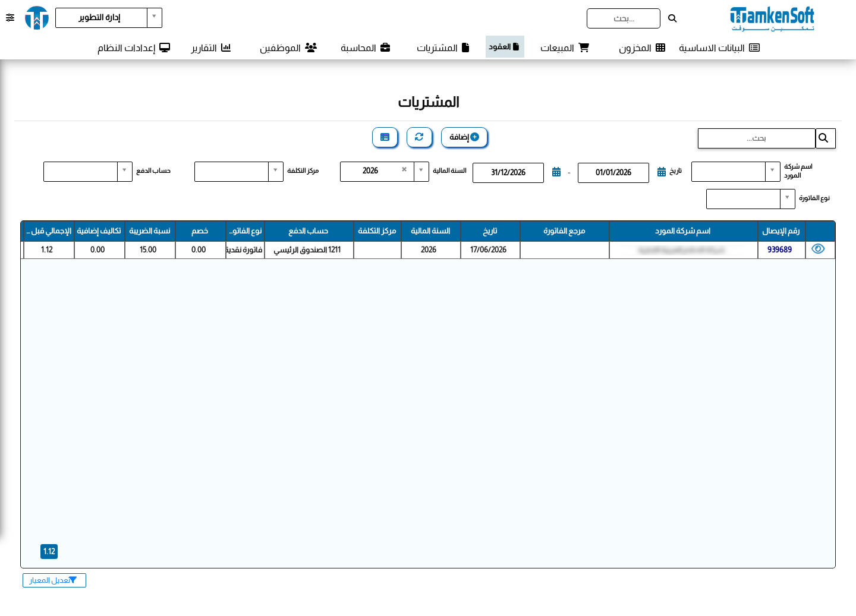Open المشتريات menu
Image resolution: width=856 pixels, height=616 pixels.
click(443, 48)
